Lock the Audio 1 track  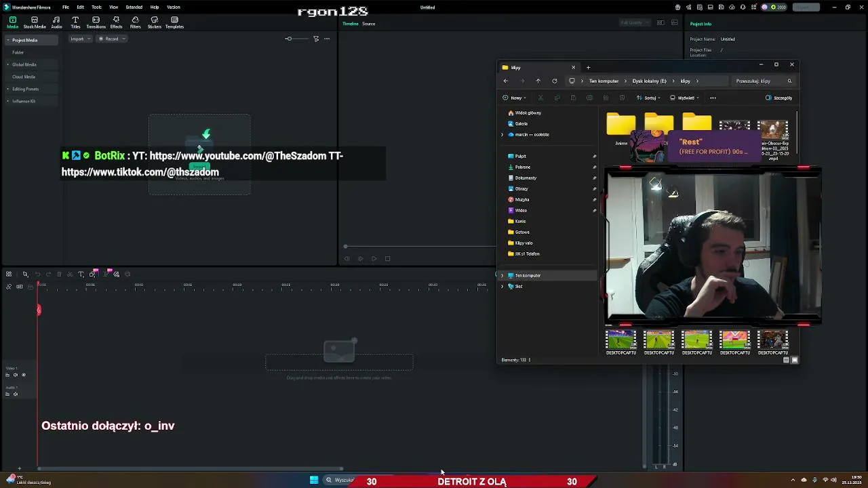(8, 394)
